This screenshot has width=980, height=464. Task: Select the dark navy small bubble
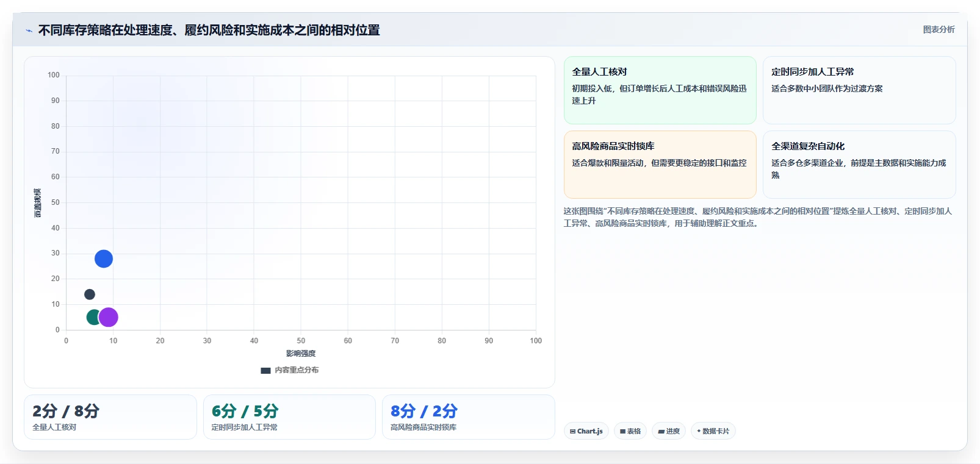[90, 294]
